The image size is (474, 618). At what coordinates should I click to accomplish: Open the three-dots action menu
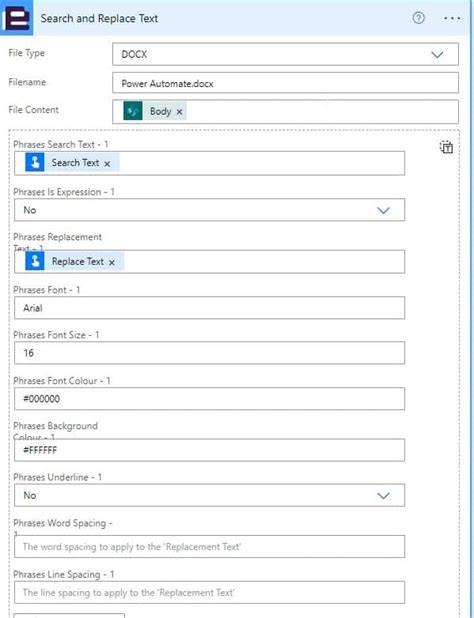452,18
